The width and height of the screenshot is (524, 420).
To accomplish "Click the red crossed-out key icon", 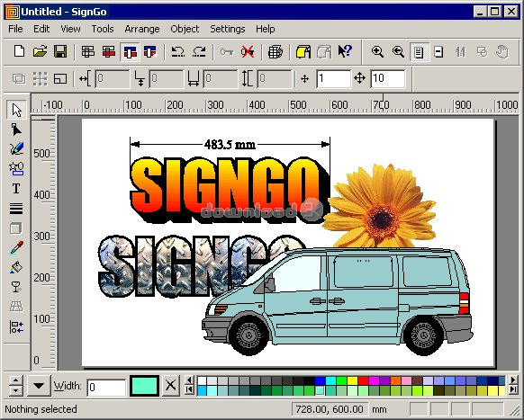I will click(x=248, y=52).
